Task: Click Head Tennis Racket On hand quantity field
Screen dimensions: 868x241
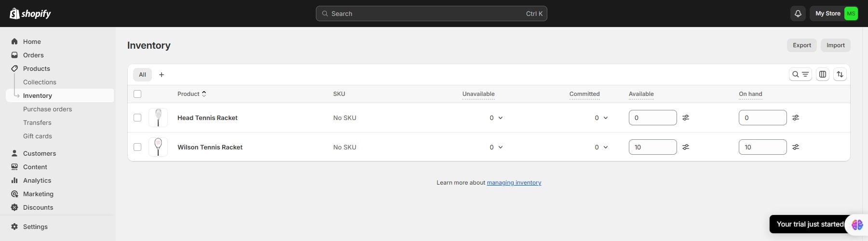Action: pos(763,118)
